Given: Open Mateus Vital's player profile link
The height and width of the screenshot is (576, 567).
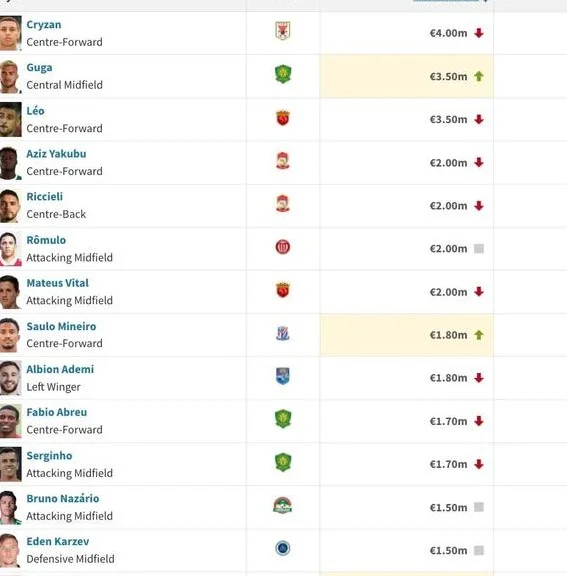Looking at the screenshot, I should [58, 283].
